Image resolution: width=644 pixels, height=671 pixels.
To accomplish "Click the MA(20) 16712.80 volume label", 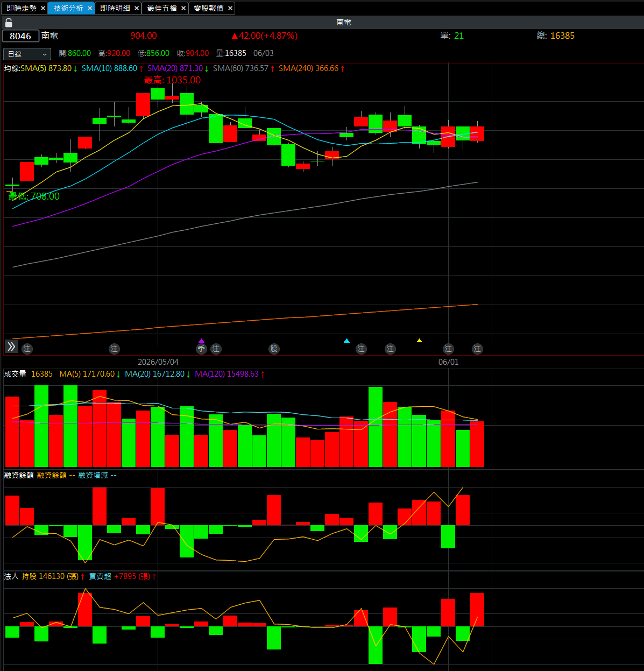I will (x=158, y=374).
